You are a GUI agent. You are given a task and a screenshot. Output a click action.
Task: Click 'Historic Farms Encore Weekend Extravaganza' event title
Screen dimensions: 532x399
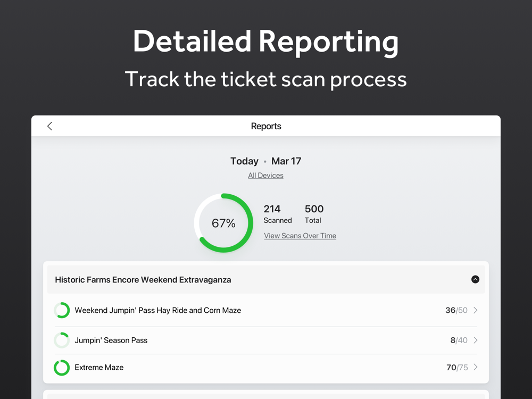[143, 280]
